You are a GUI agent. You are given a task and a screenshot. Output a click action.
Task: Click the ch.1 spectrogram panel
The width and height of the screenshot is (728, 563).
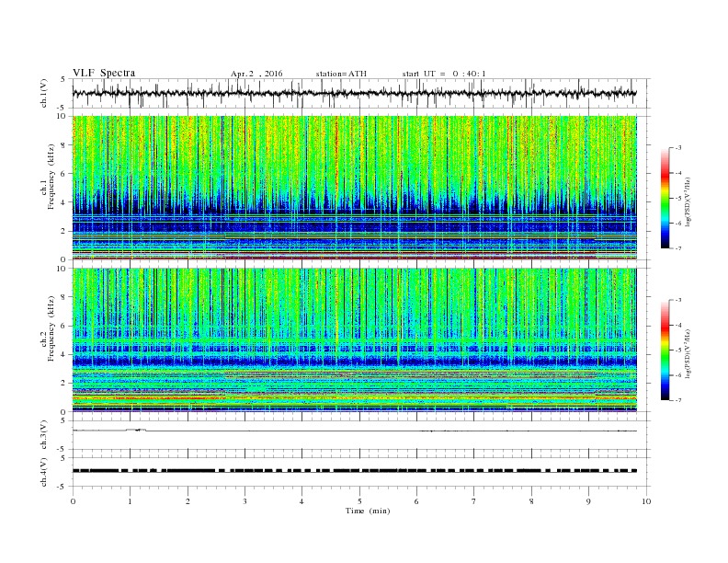tap(355, 188)
